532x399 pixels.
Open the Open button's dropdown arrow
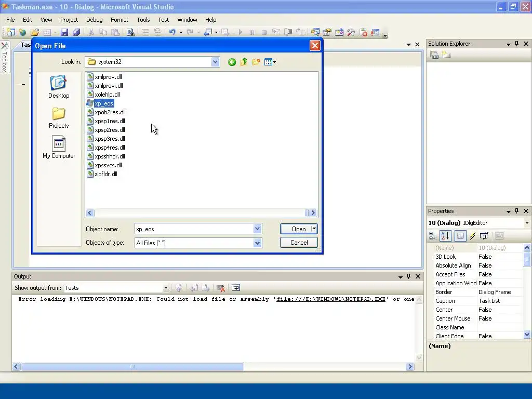tap(314, 229)
